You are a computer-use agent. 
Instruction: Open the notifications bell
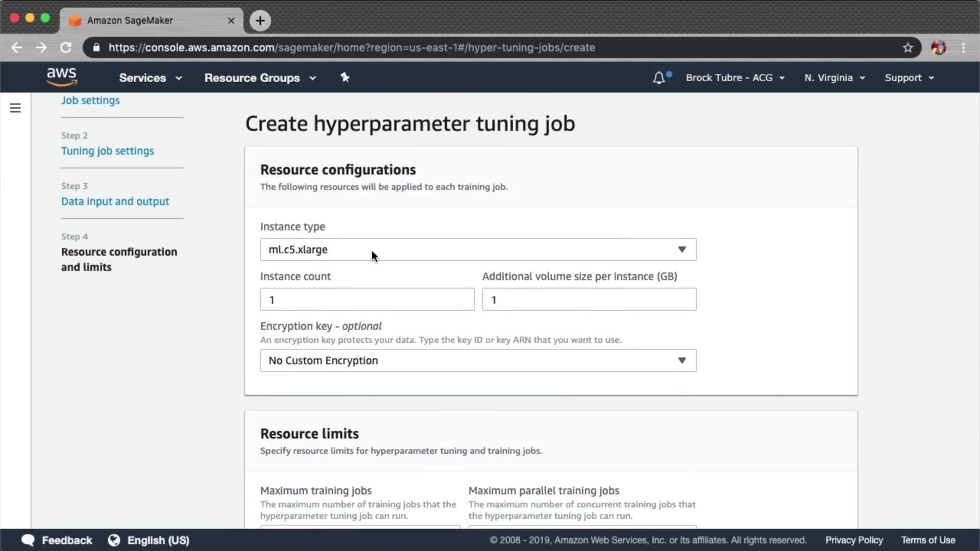coord(659,78)
